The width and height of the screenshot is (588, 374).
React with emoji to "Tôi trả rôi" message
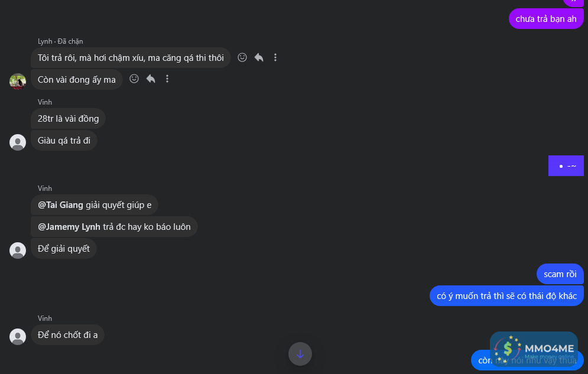pos(242,57)
